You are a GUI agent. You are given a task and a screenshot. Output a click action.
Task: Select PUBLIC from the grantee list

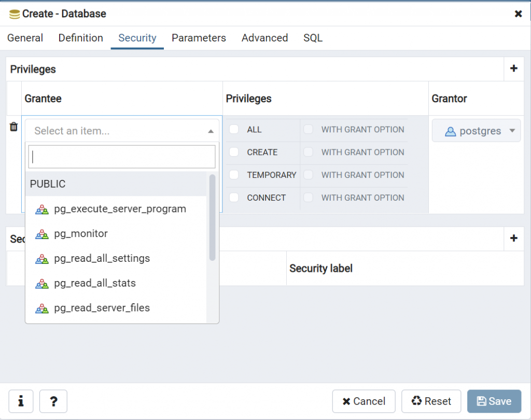(x=48, y=184)
